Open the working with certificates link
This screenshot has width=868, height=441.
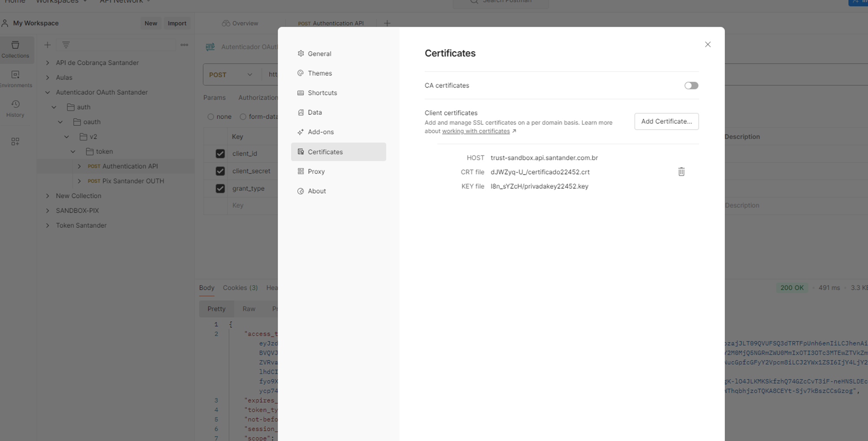click(476, 131)
